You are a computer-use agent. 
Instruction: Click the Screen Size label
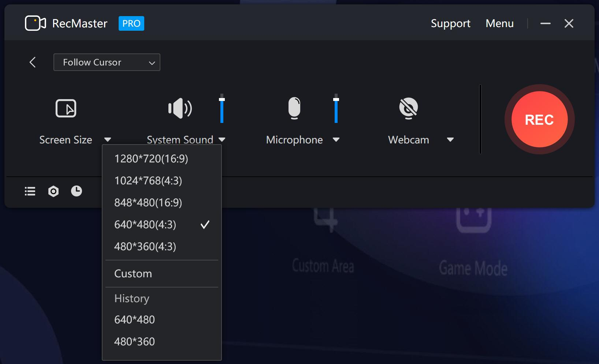click(x=66, y=140)
